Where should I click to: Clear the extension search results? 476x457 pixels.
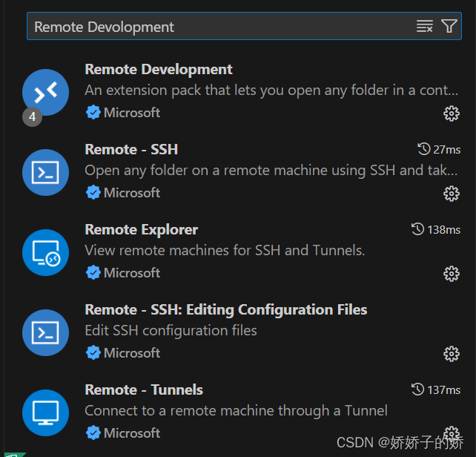(x=424, y=27)
